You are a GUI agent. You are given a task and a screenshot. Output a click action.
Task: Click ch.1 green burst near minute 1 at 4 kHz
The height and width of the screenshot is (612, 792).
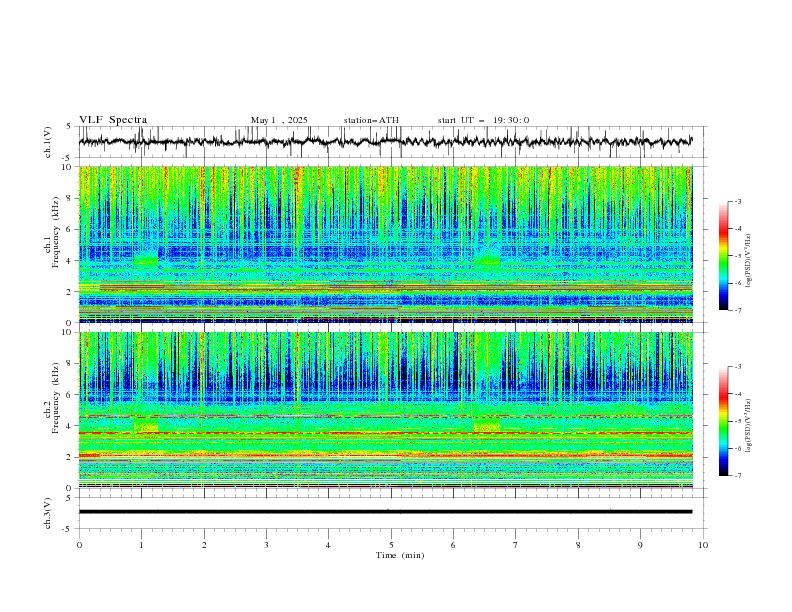(x=145, y=261)
